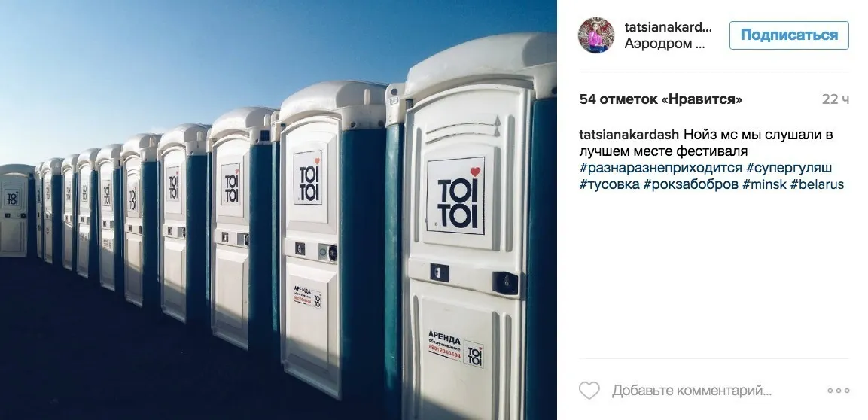Open the #тусовка hashtag
The height and width of the screenshot is (420, 868).
610,184
